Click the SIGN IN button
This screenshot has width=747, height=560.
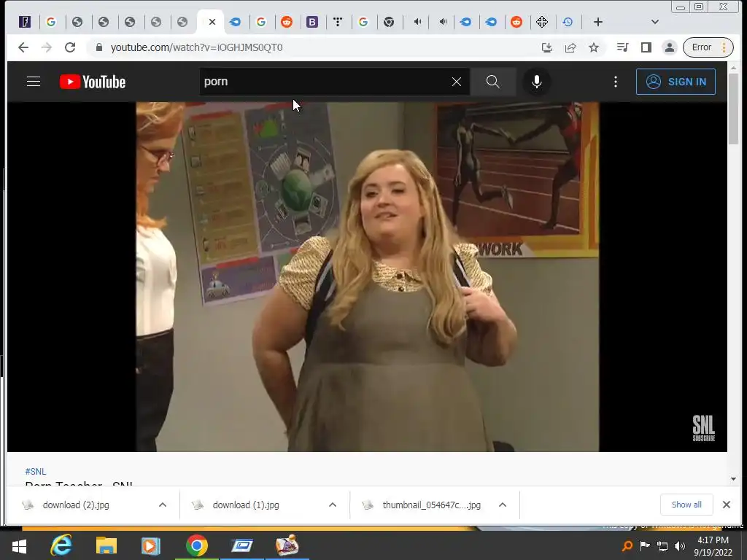[676, 82]
